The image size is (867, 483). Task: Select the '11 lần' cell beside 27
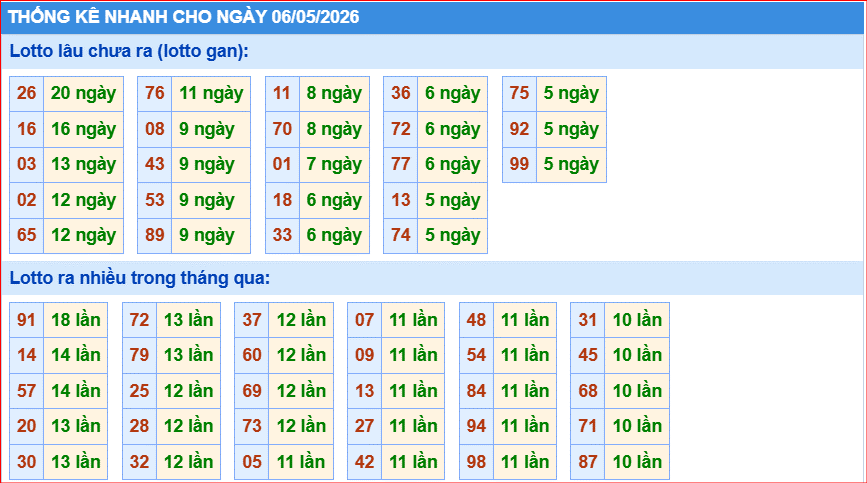coord(413,426)
